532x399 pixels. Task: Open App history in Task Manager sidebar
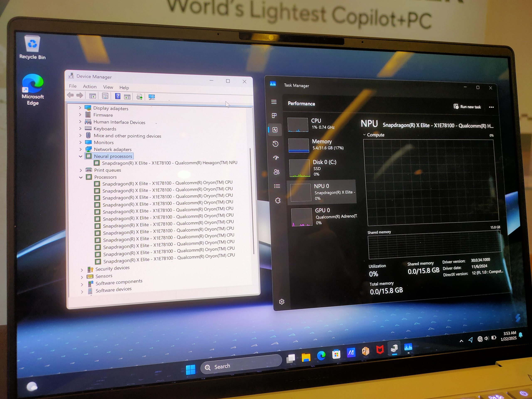point(276,144)
